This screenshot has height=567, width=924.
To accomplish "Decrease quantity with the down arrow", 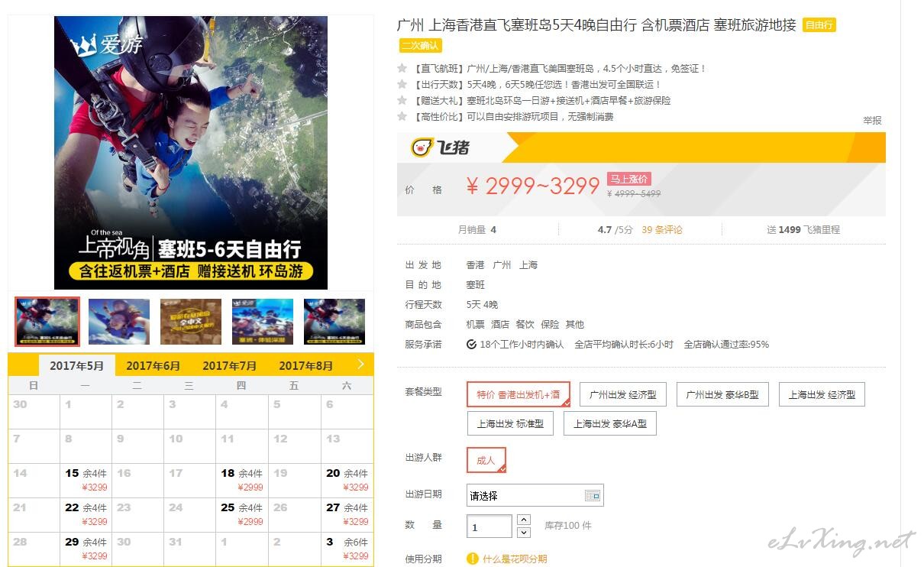I will click(x=524, y=532).
